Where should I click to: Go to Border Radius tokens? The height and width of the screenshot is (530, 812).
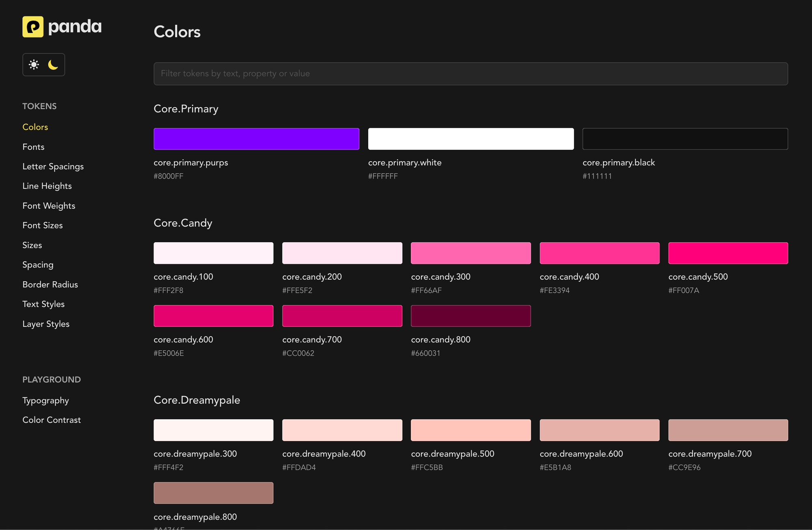[50, 284]
